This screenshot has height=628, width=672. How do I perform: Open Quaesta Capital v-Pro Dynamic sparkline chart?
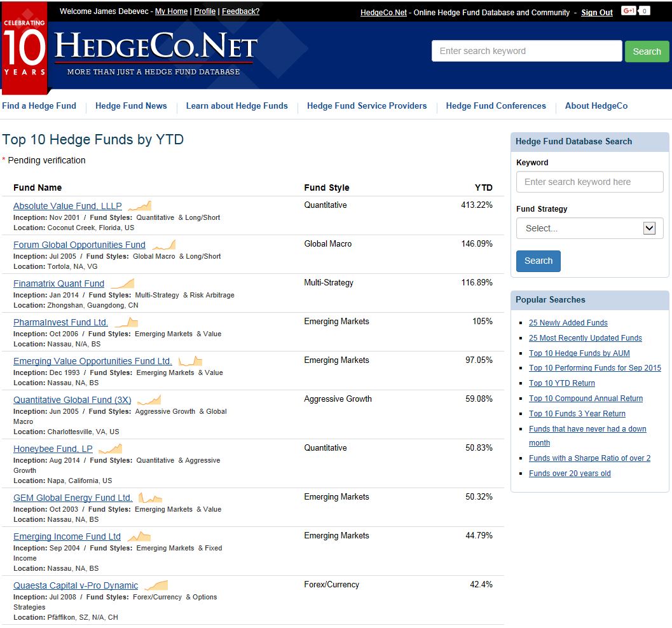tap(156, 585)
